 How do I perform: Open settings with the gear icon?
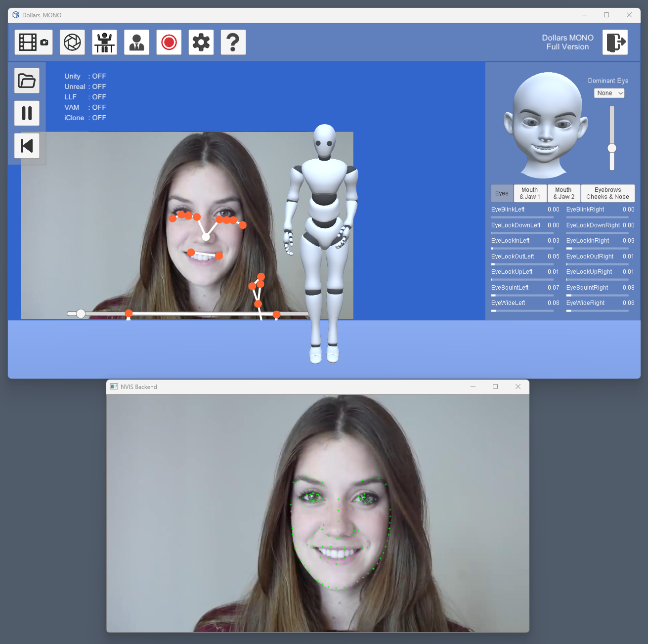tap(201, 43)
